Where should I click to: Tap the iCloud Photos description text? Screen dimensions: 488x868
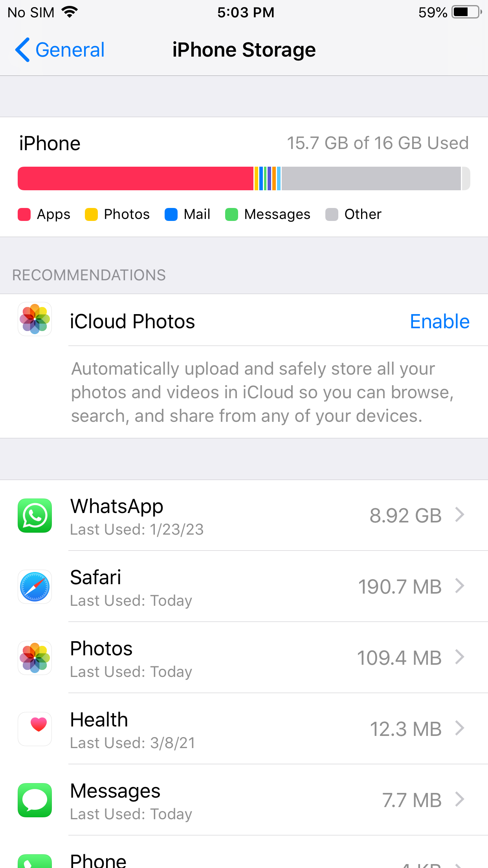[x=262, y=392]
